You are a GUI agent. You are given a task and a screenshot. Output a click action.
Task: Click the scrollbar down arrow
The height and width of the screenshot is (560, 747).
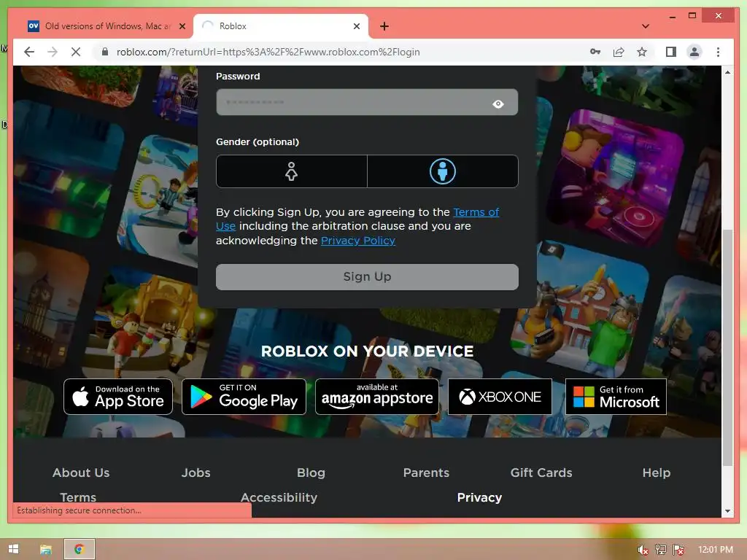[x=727, y=511]
